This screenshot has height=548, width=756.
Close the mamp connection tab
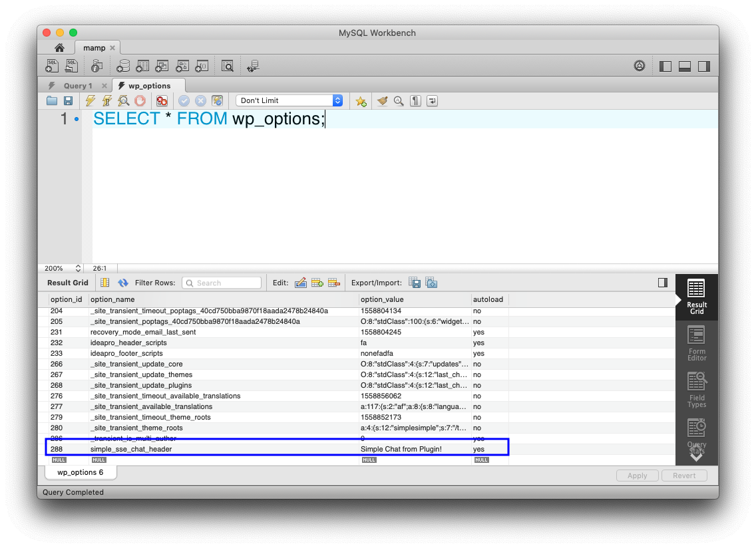112,48
